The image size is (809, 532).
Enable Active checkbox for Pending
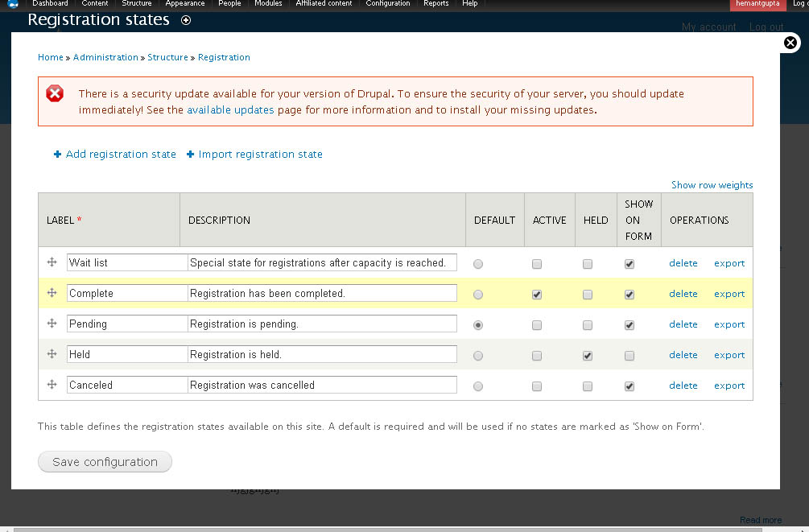coord(537,325)
